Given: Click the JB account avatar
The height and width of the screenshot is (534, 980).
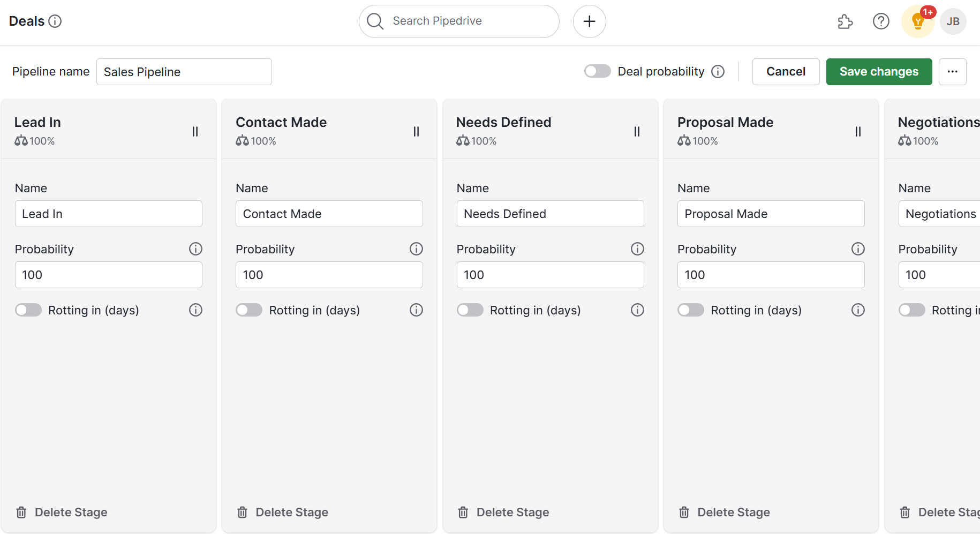Looking at the screenshot, I should 953,21.
